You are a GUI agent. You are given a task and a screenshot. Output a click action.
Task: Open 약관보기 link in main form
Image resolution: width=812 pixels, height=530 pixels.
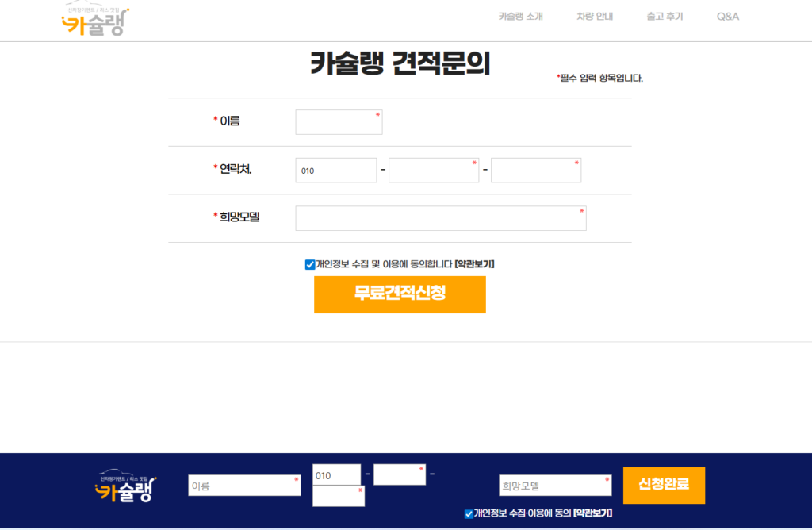(475, 264)
